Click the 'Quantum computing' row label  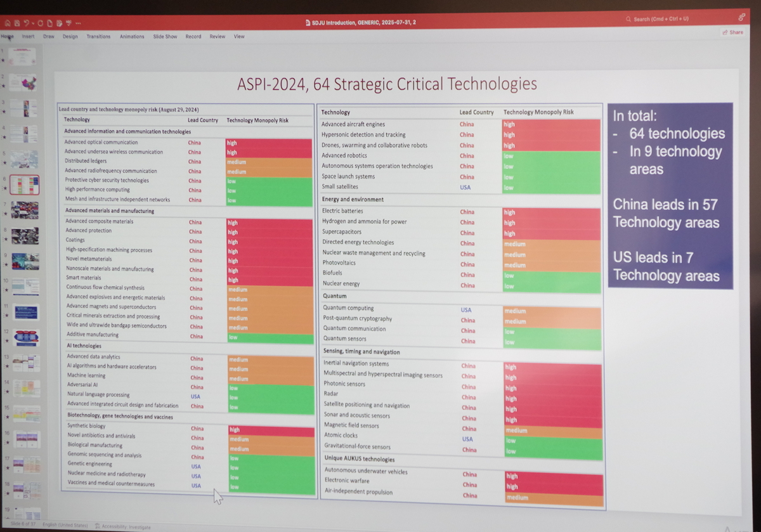pyautogui.click(x=348, y=308)
